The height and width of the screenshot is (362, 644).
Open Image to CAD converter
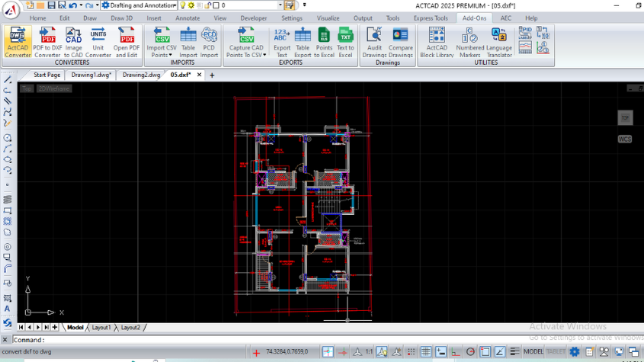73,43
